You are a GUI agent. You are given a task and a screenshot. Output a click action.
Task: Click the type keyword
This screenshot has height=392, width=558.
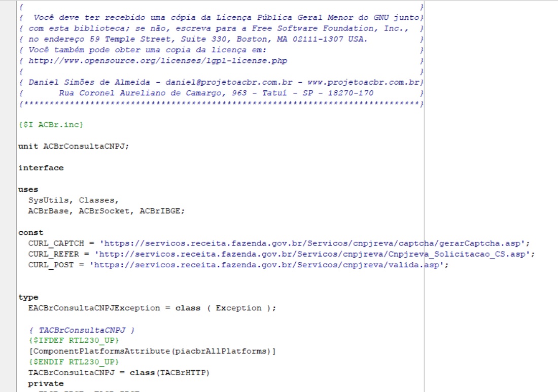28,297
